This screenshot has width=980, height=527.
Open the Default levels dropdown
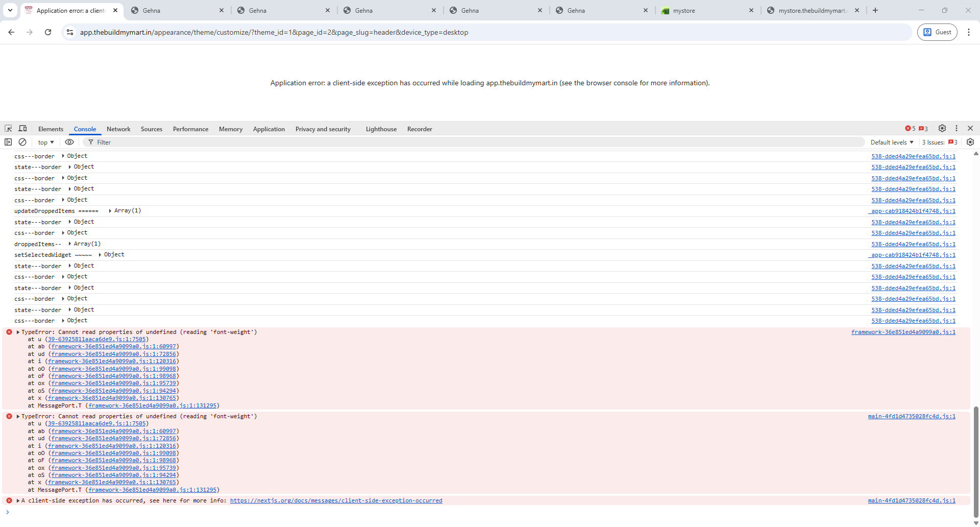point(892,142)
